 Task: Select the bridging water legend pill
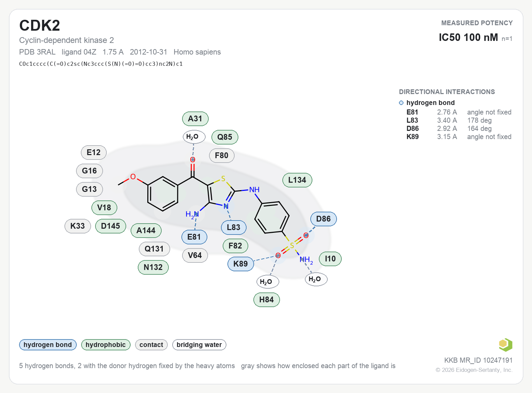coord(199,345)
